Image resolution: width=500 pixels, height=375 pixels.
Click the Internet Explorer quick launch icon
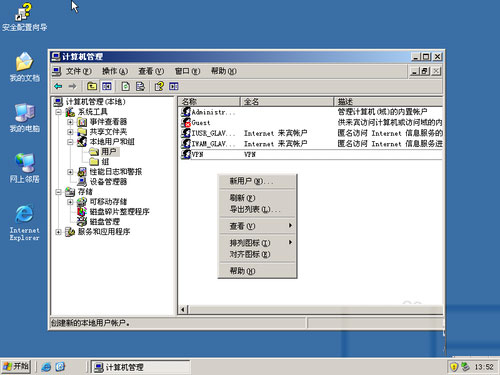(46, 367)
